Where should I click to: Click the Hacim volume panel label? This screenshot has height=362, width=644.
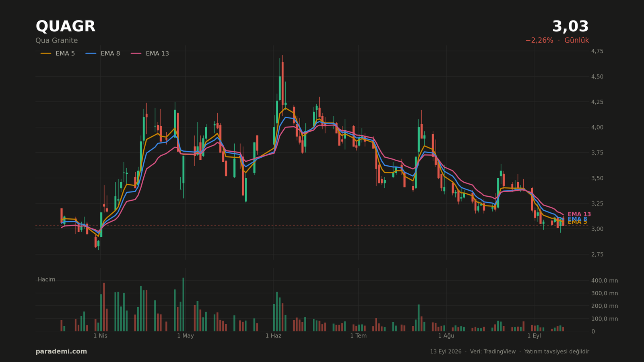pyautogui.click(x=47, y=280)
